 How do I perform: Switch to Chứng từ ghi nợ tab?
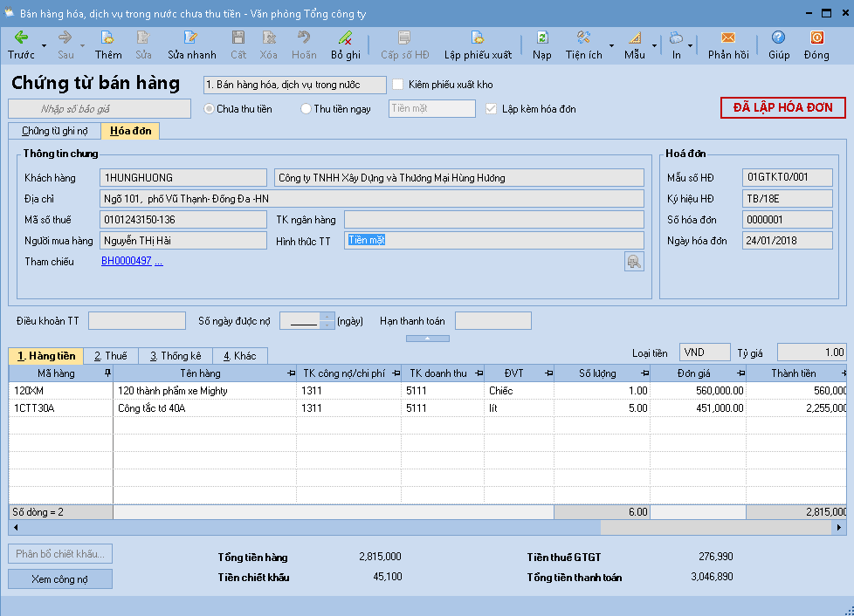coord(54,131)
